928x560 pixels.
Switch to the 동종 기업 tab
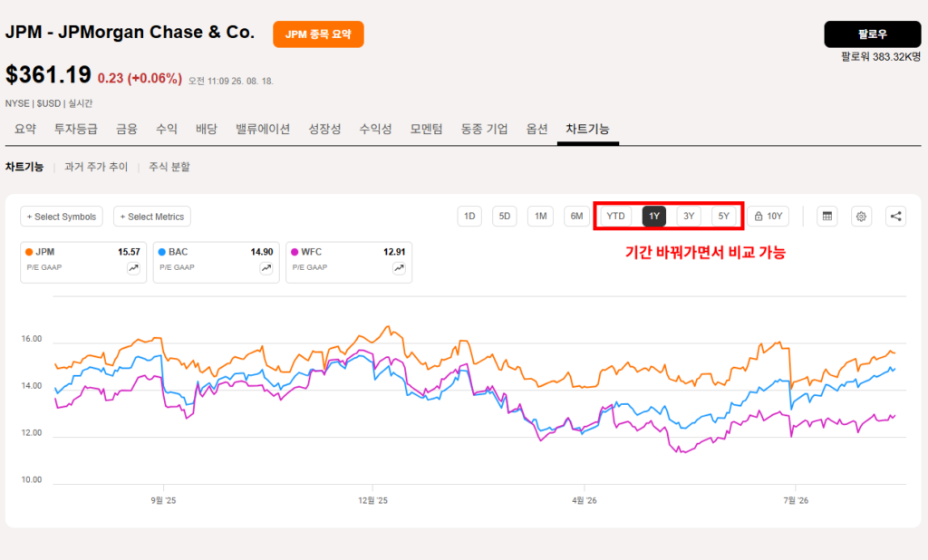pos(484,129)
